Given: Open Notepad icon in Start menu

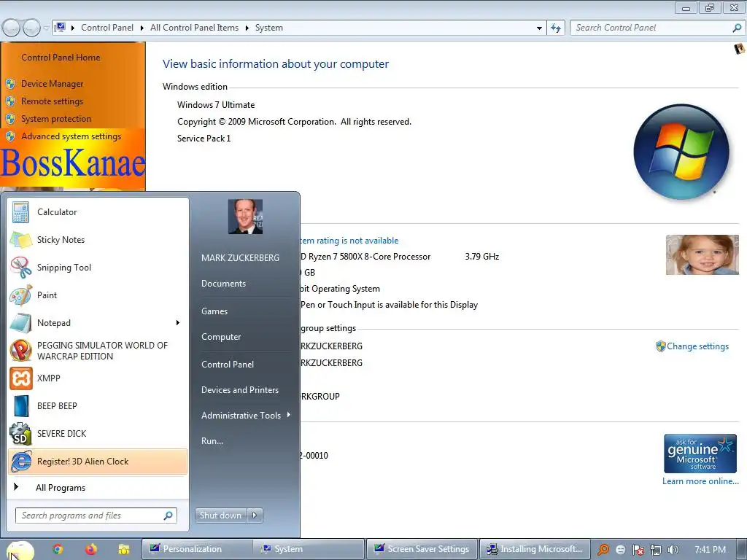Looking at the screenshot, I should tap(20, 323).
